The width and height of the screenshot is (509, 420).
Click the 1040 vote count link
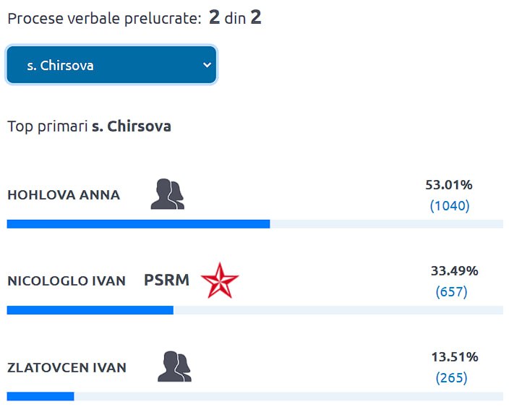(450, 206)
